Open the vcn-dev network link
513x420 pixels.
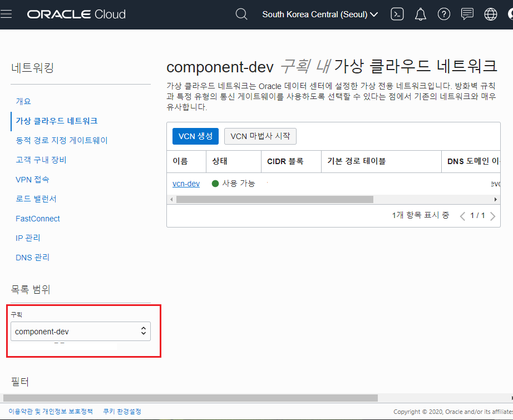coord(186,184)
